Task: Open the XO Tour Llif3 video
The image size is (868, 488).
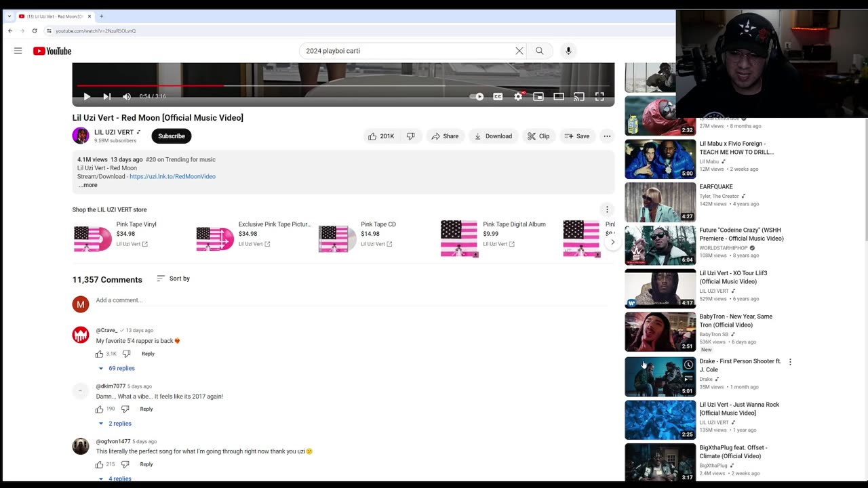Action: (660, 289)
